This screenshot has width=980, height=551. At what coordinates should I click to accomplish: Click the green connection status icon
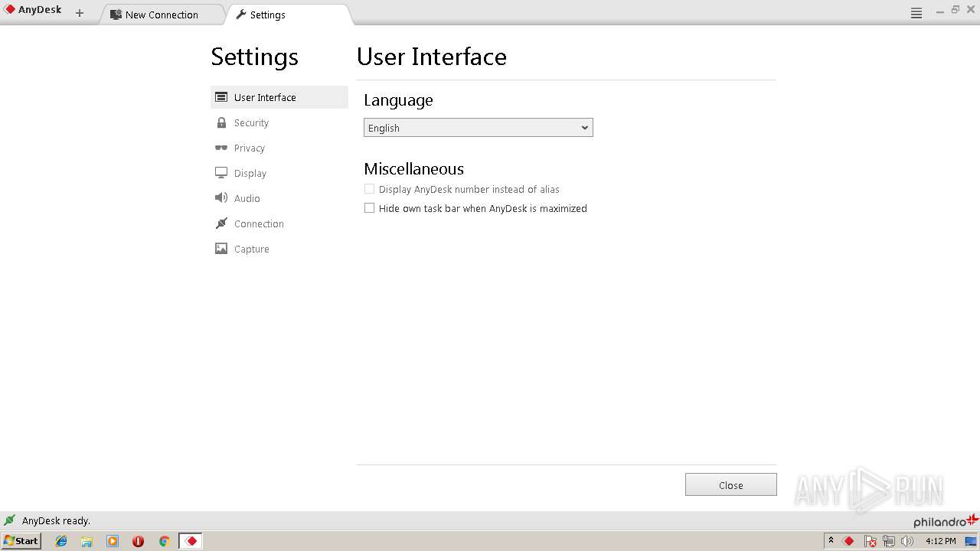click(x=10, y=520)
